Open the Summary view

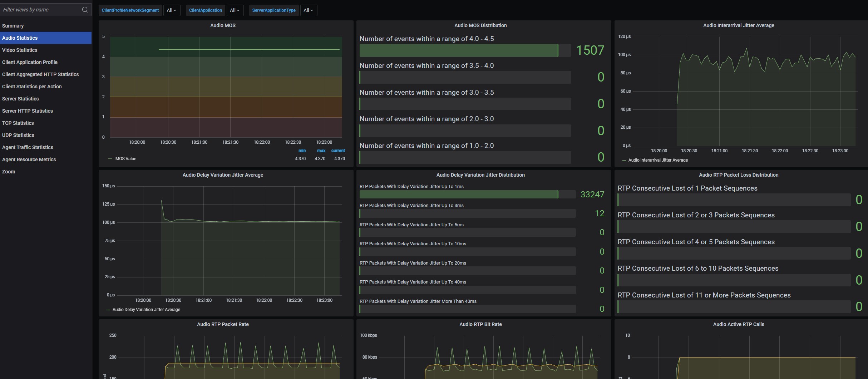[x=13, y=26]
